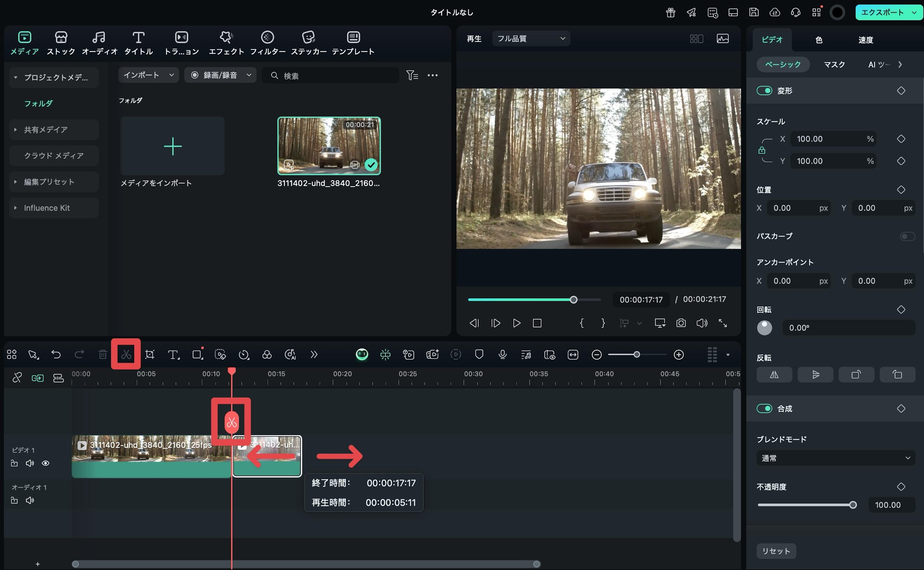Open the three-dot more options menu

tap(432, 75)
